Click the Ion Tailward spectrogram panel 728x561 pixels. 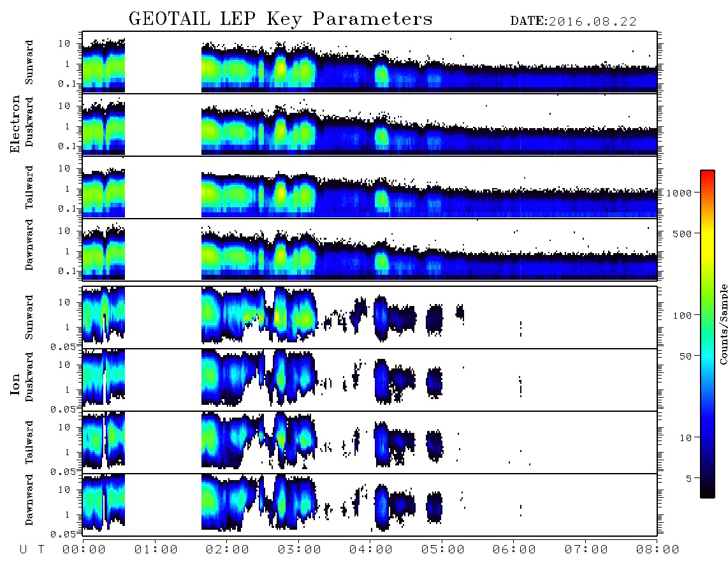coord(370,442)
